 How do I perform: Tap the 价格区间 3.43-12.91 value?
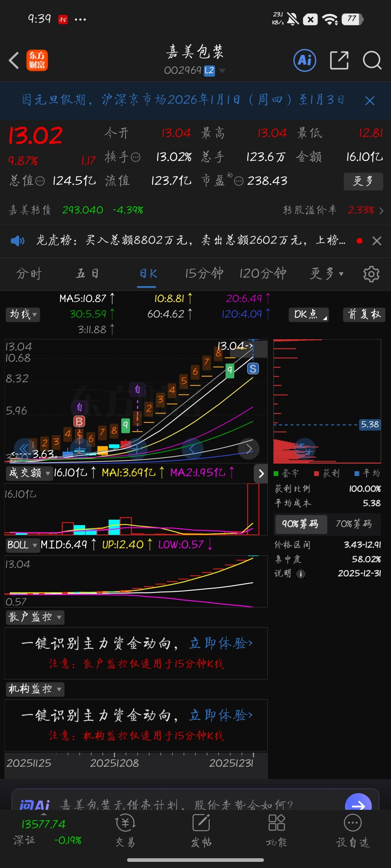(362, 545)
